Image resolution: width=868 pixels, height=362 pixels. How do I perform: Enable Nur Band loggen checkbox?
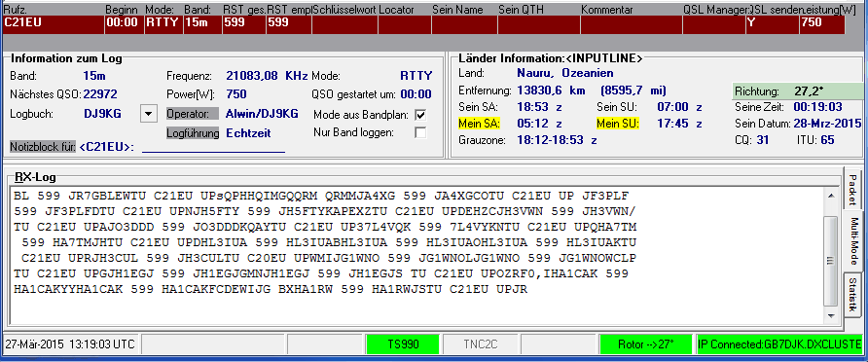tap(420, 133)
